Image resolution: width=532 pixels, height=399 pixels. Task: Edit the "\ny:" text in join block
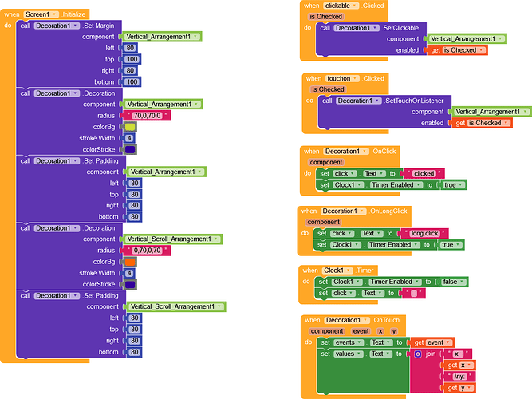pos(459,377)
